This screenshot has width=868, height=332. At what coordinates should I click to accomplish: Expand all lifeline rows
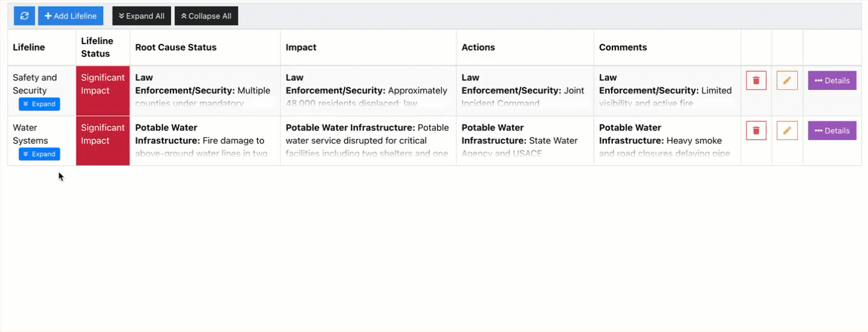[x=141, y=16]
